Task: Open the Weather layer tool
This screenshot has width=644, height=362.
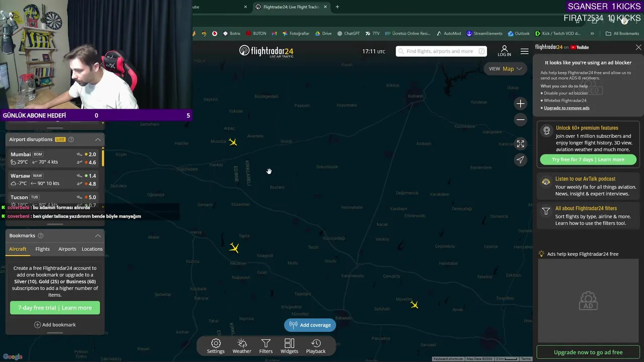Action: [x=242, y=346]
